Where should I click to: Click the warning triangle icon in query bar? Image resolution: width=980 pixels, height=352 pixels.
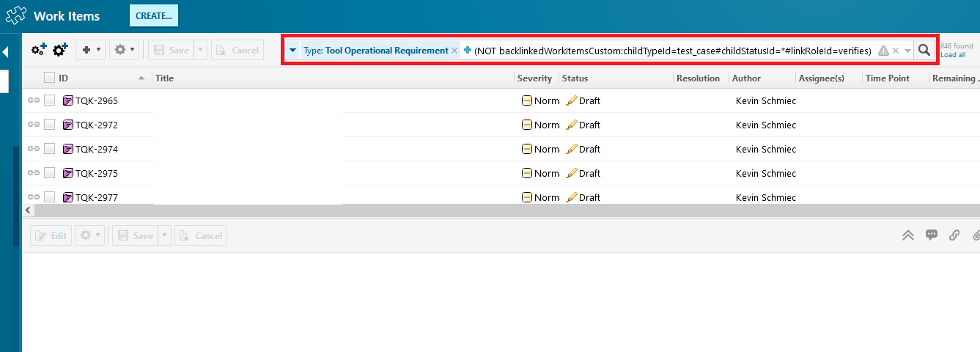883,51
